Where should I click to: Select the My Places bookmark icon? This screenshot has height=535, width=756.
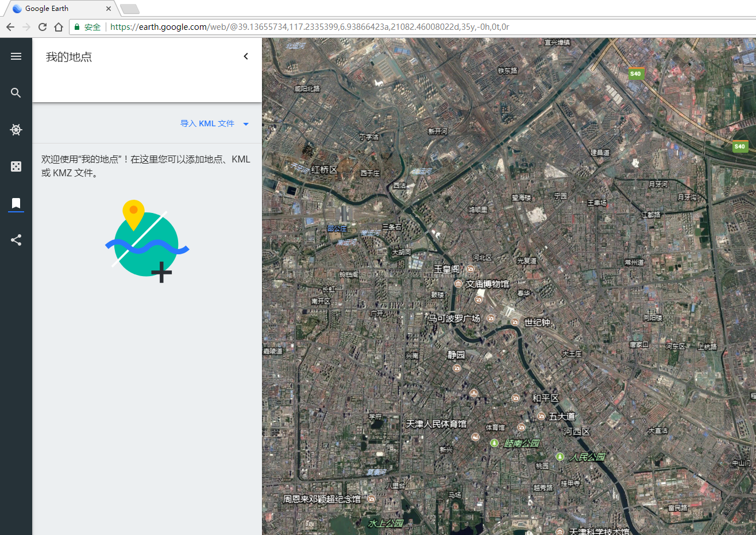[16, 203]
